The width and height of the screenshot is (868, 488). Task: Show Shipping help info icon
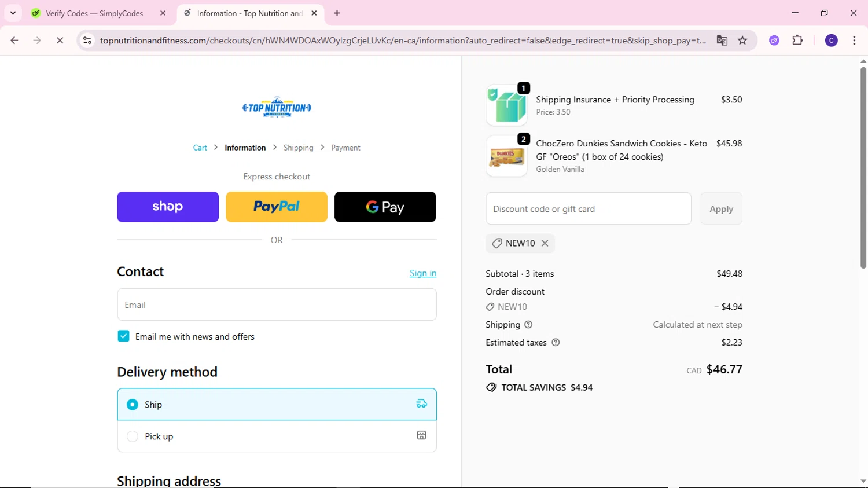[528, 325]
